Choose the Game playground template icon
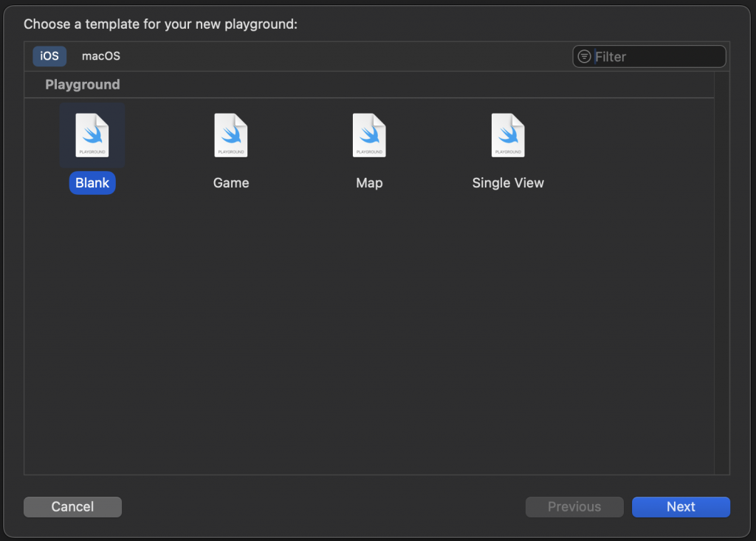This screenshot has height=541, width=756. coord(231,136)
